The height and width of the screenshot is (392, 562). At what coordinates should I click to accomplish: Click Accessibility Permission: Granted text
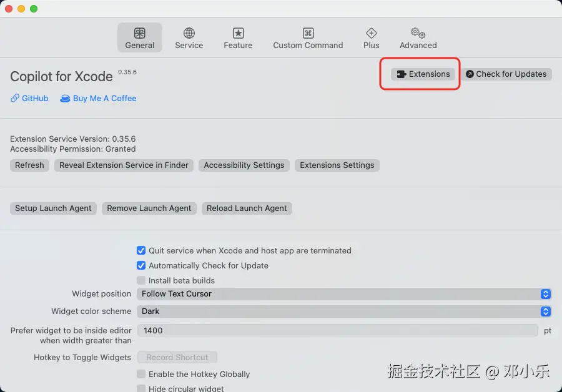[x=73, y=149]
